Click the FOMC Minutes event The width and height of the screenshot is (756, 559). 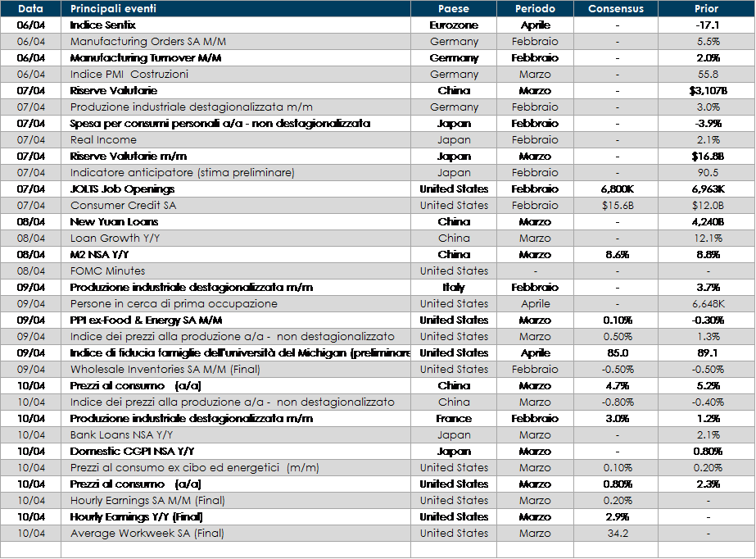point(107,271)
